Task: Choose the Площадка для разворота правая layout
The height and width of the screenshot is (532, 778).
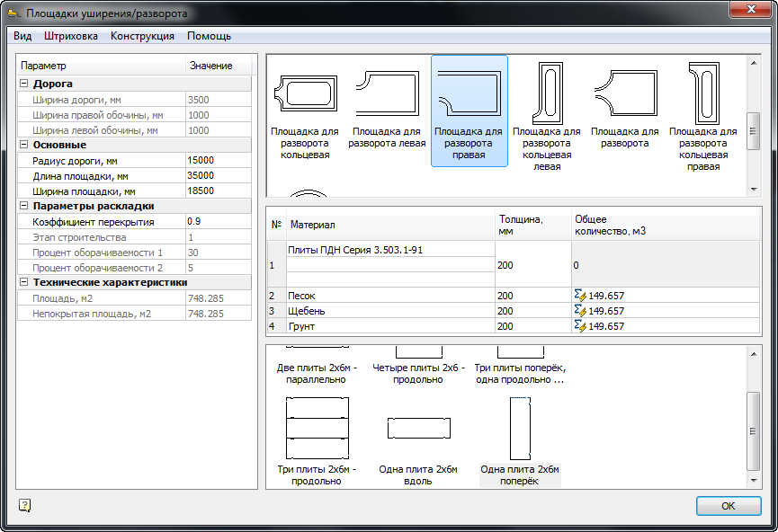Action: (x=469, y=111)
